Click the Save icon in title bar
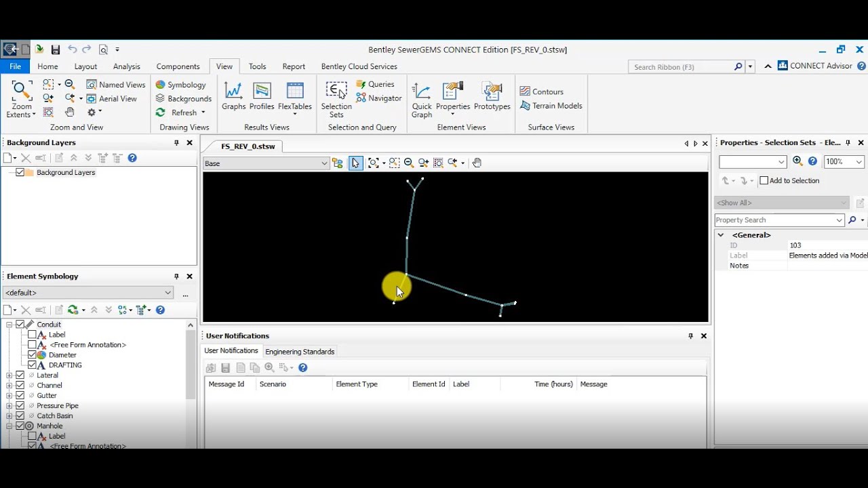Image resolution: width=868 pixels, height=488 pixels. 56,49
